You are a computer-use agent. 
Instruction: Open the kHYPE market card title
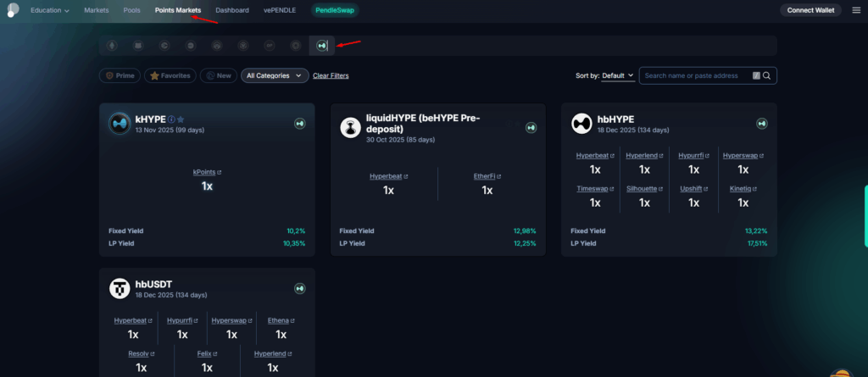[x=151, y=119]
